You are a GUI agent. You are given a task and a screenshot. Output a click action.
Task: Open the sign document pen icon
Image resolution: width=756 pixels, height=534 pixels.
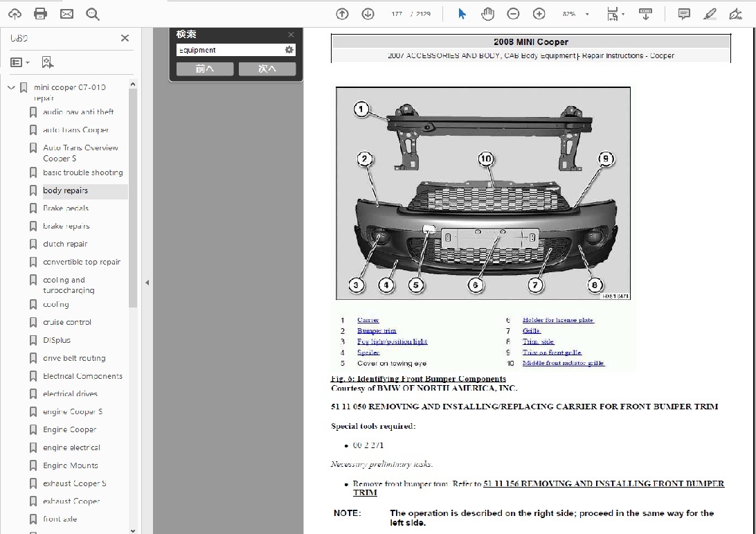coord(735,14)
